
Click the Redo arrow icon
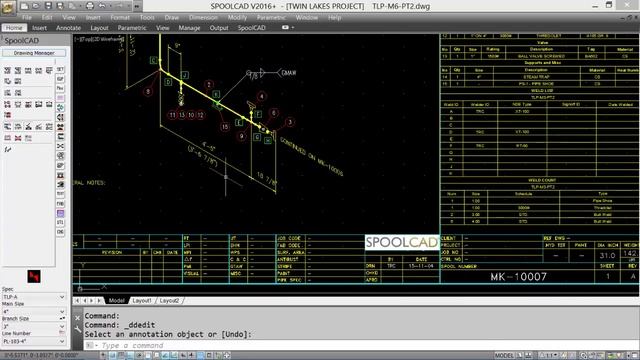click(x=119, y=6)
